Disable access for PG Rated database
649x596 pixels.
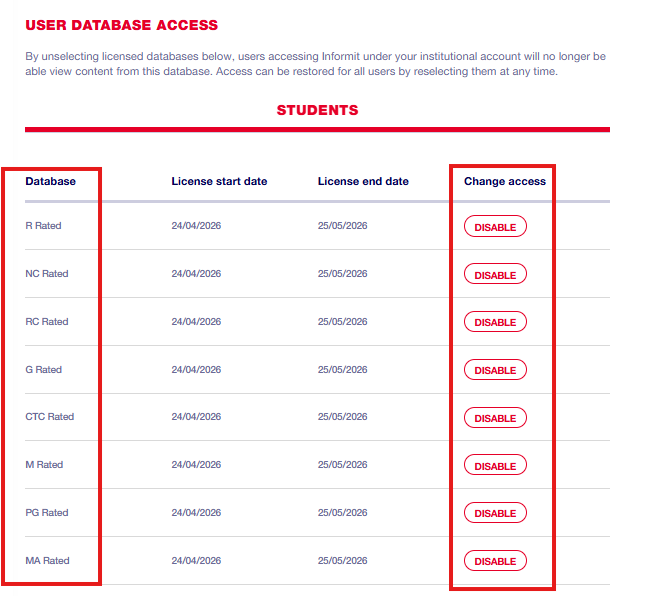point(495,513)
